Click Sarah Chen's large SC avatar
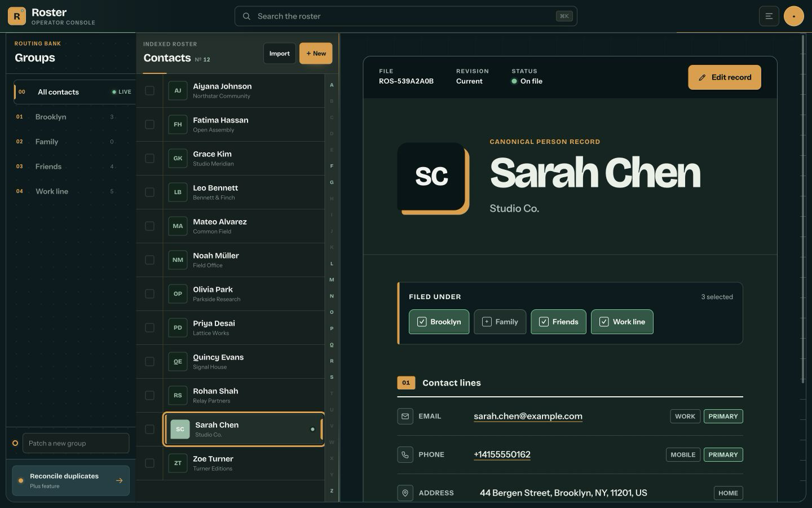The height and width of the screenshot is (508, 812). pos(431,177)
